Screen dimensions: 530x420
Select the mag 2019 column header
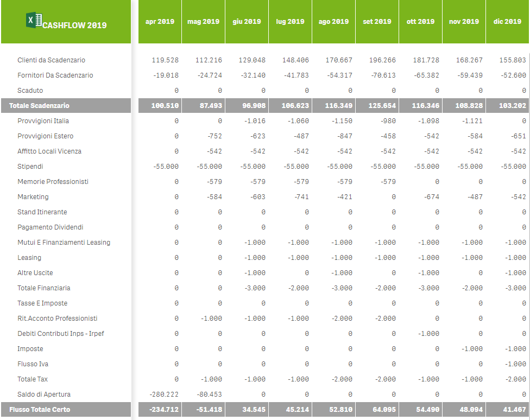203,22
